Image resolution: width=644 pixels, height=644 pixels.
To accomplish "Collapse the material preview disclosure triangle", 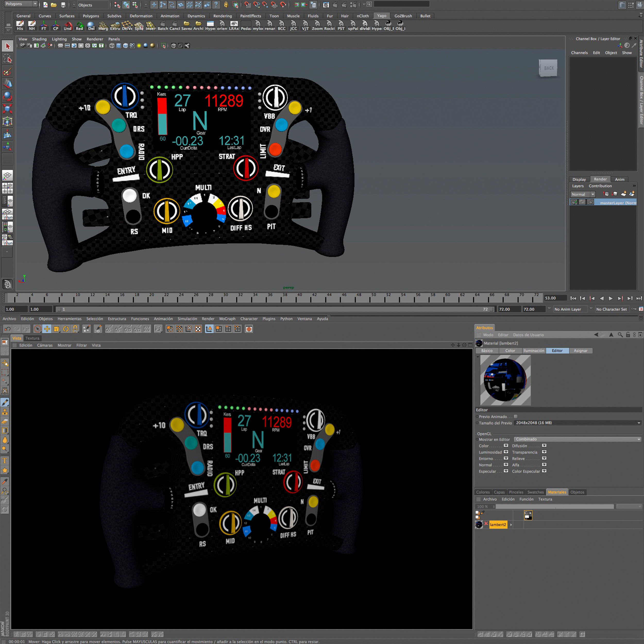I will point(478,357).
